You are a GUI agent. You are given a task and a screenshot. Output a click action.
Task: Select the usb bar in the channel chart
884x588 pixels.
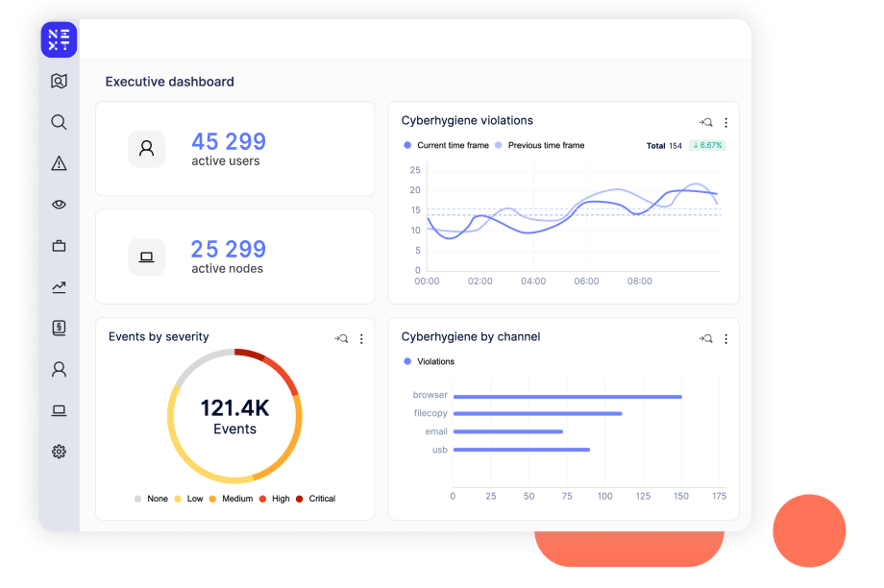tap(522, 450)
